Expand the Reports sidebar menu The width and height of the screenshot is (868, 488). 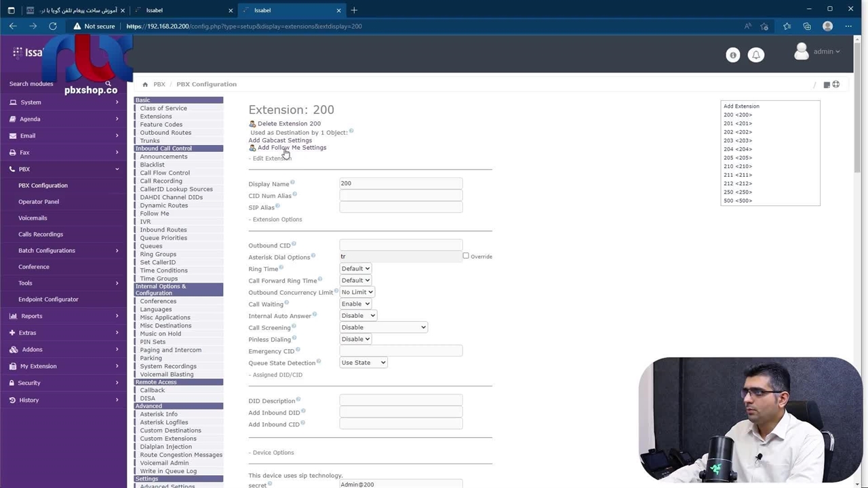[x=64, y=316]
